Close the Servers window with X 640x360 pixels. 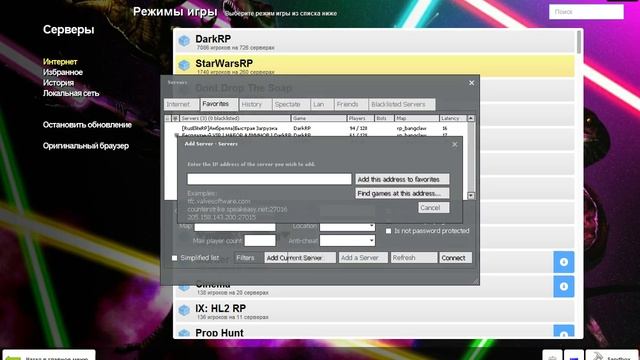pyautogui.click(x=471, y=83)
